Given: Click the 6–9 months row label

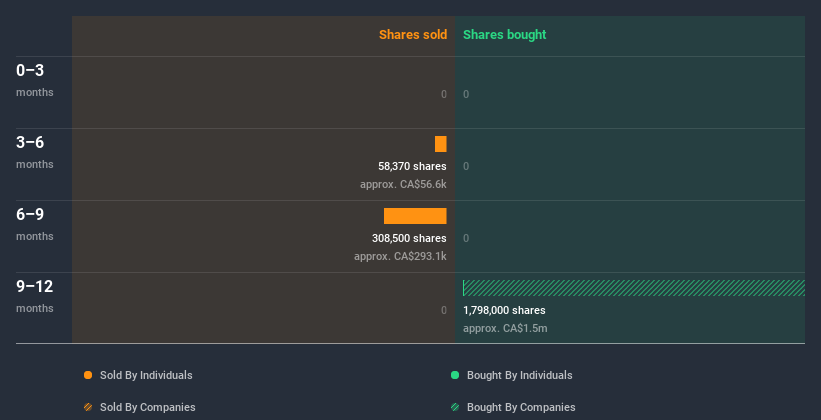Looking at the screenshot, I should 35,224.
